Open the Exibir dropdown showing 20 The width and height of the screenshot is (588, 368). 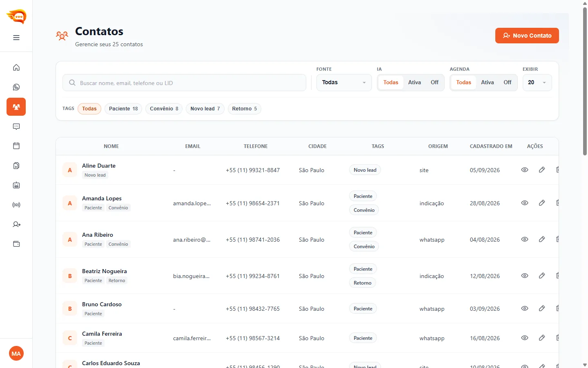537,82
